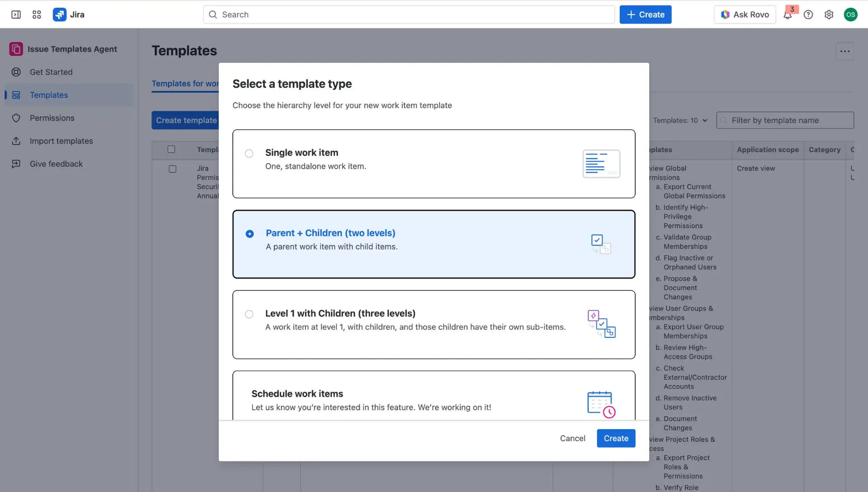Open your OS profile avatar
This screenshot has height=492, width=868.
pos(851,14)
